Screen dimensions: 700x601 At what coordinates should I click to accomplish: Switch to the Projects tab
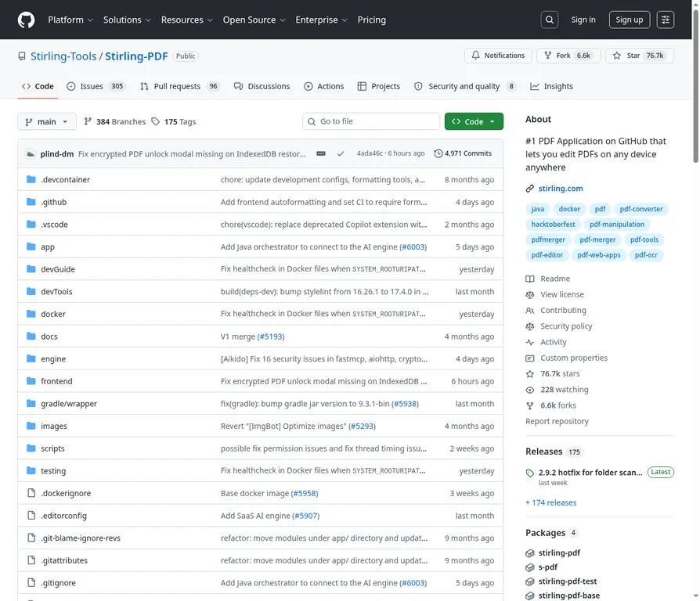click(x=379, y=86)
